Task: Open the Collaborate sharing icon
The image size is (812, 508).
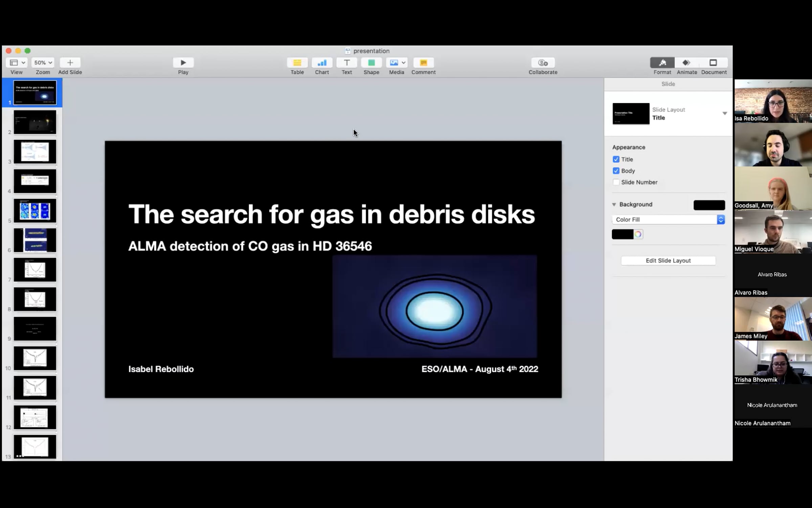Action: tap(543, 63)
